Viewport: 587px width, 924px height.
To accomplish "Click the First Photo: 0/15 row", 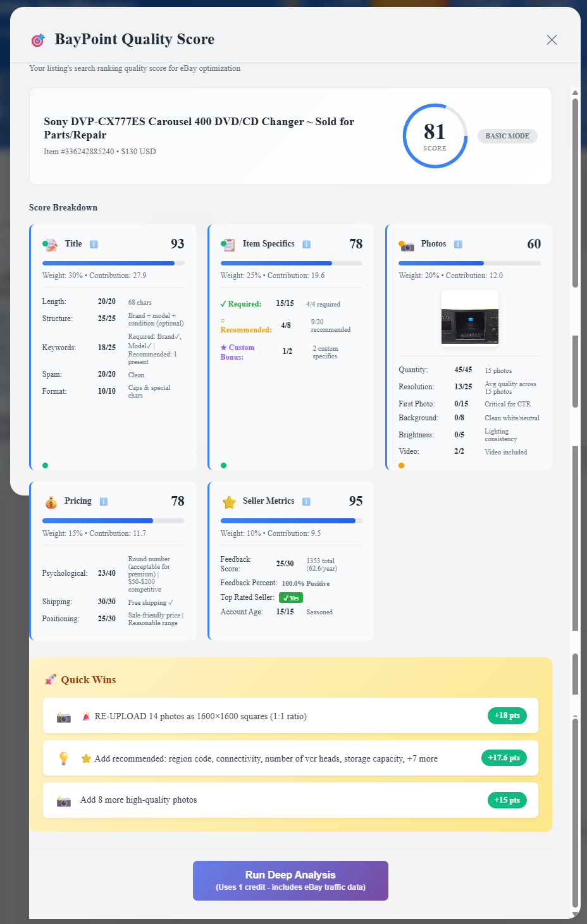I will pyautogui.click(x=469, y=404).
